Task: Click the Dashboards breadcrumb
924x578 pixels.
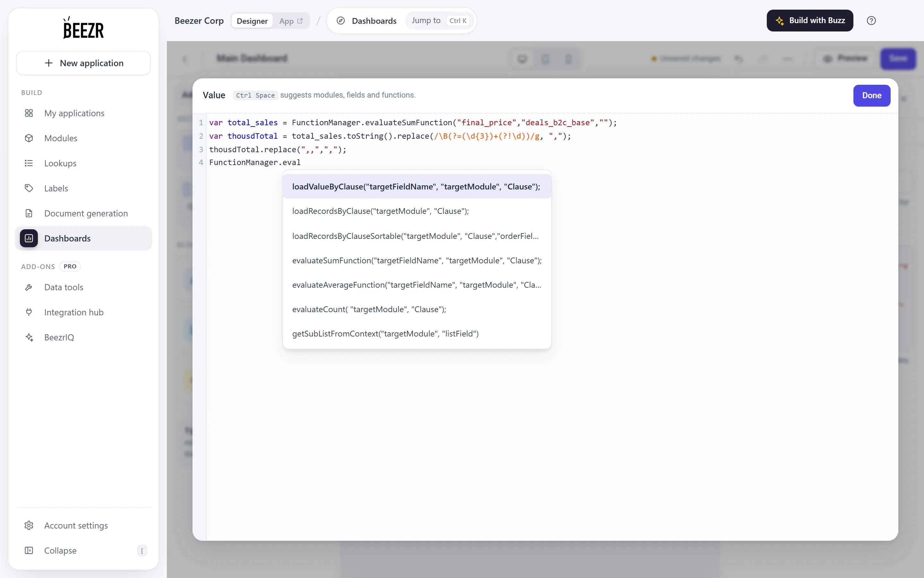Action: 374,21
